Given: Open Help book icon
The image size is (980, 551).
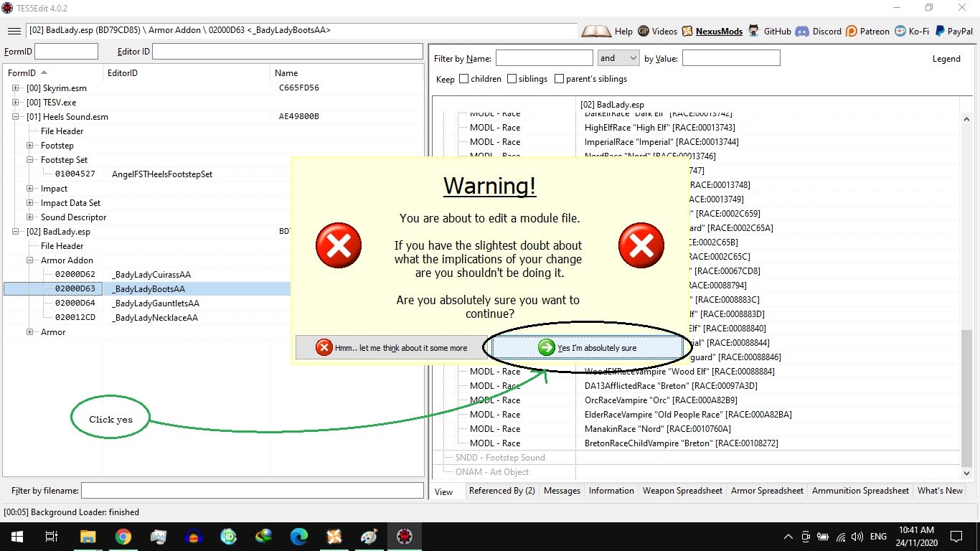Looking at the screenshot, I should (596, 31).
